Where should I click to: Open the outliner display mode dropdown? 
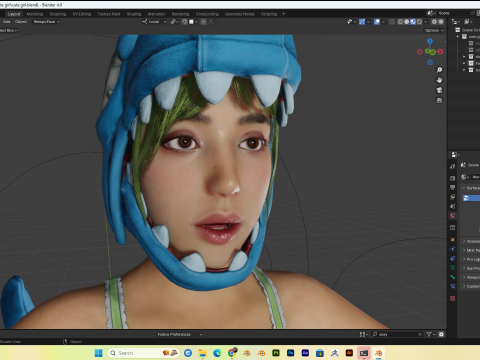click(468, 22)
